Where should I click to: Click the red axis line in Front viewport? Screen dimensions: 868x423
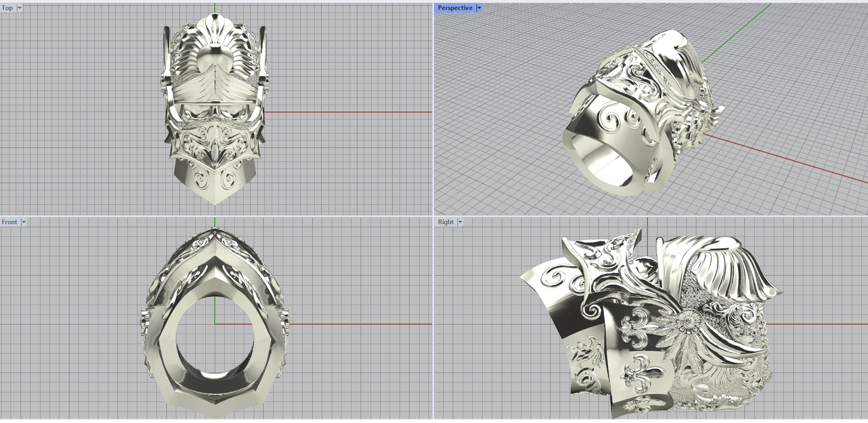[358, 324]
